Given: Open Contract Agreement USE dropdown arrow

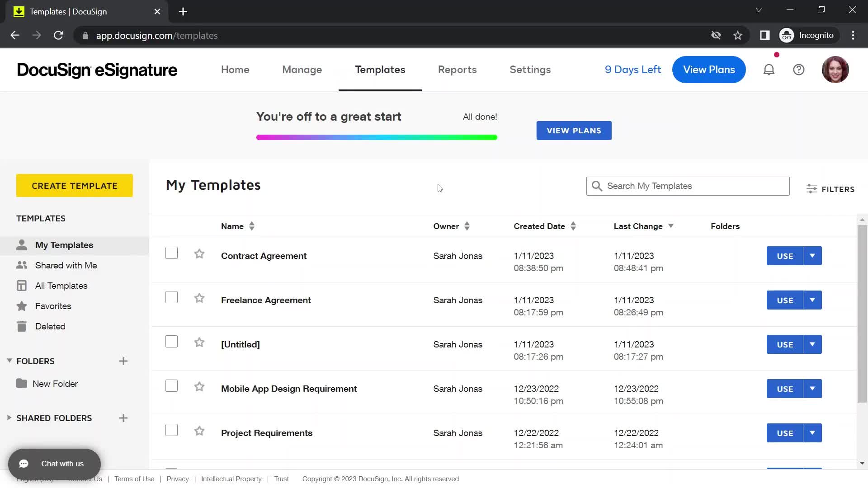Looking at the screenshot, I should point(812,256).
